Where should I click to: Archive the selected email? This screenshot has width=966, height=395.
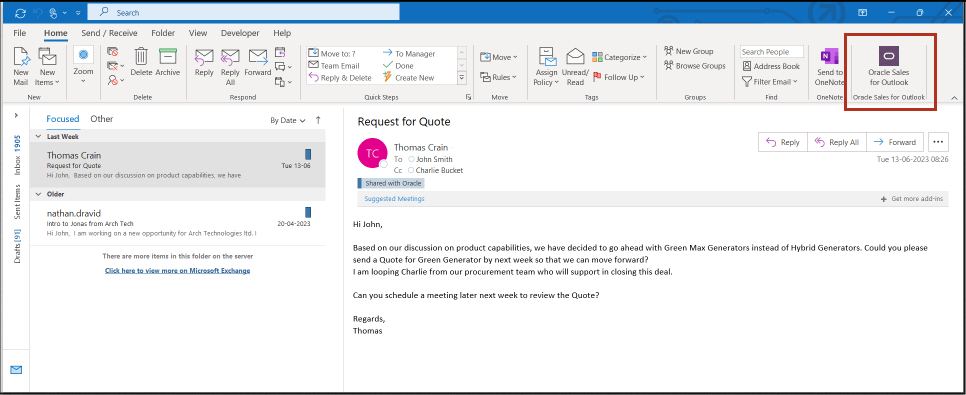pyautogui.click(x=168, y=62)
